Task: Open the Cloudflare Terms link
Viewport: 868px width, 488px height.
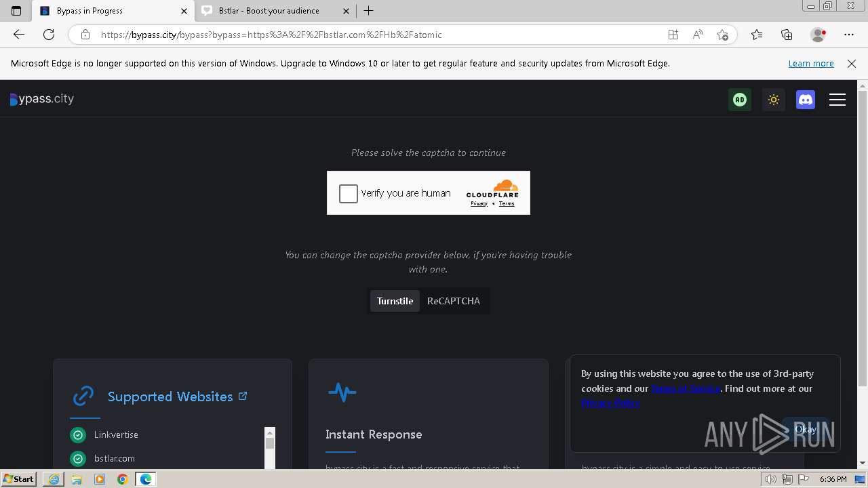Action: (x=507, y=203)
